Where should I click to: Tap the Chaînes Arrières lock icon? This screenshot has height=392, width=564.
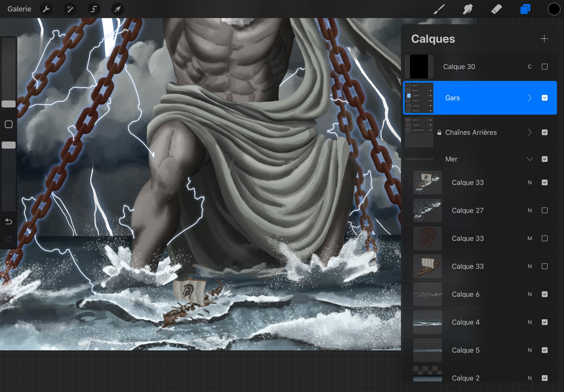click(439, 133)
